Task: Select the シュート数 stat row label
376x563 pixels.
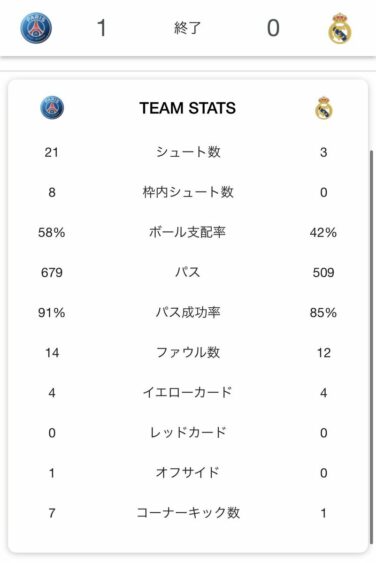Action: (x=188, y=152)
